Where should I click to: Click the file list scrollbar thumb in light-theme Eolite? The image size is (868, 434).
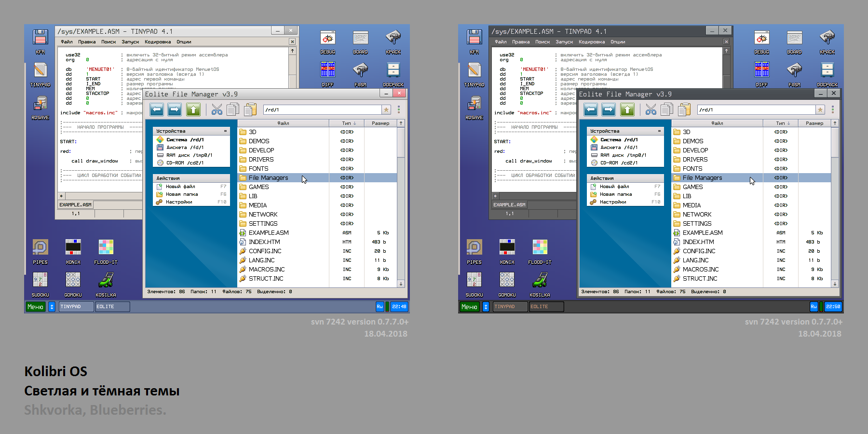(401, 142)
